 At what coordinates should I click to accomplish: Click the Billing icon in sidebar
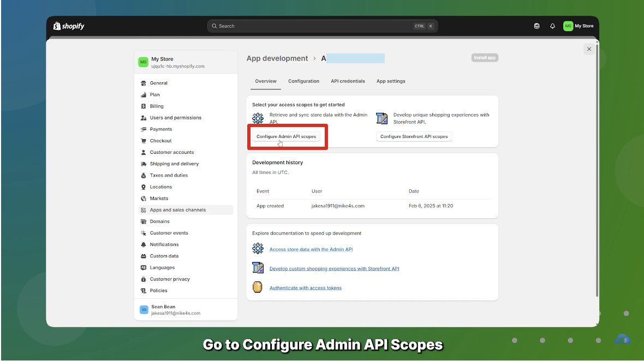(144, 106)
